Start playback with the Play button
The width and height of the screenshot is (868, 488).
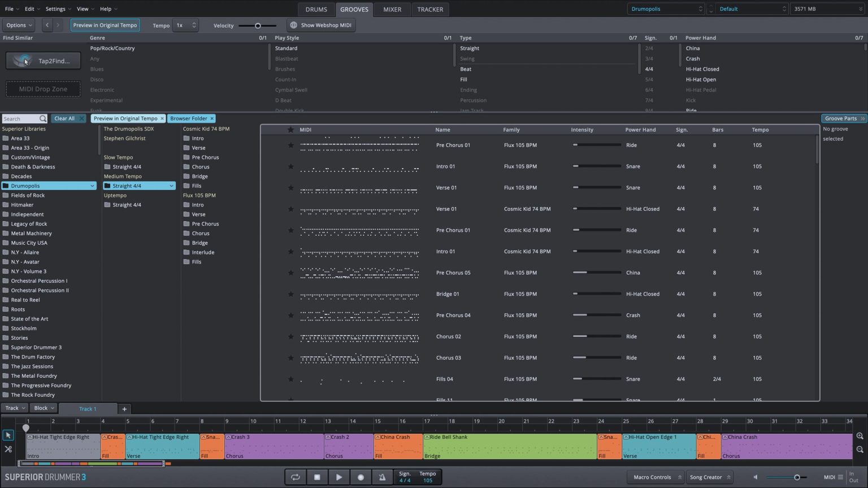coord(338,477)
